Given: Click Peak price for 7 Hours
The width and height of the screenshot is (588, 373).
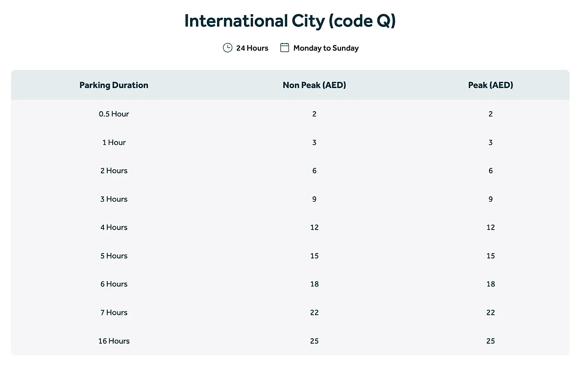Looking at the screenshot, I should [490, 313].
